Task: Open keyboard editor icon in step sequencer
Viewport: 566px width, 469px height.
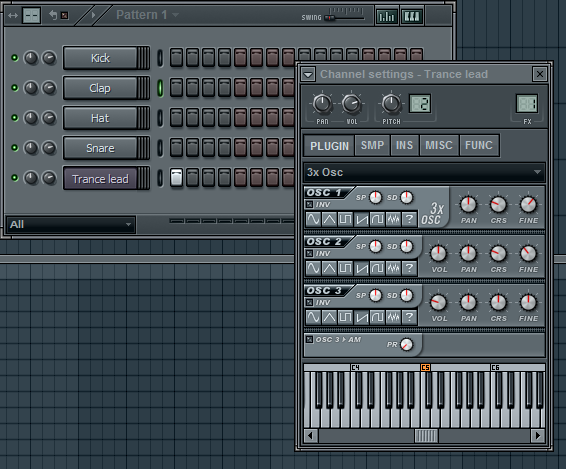Action: pos(412,16)
